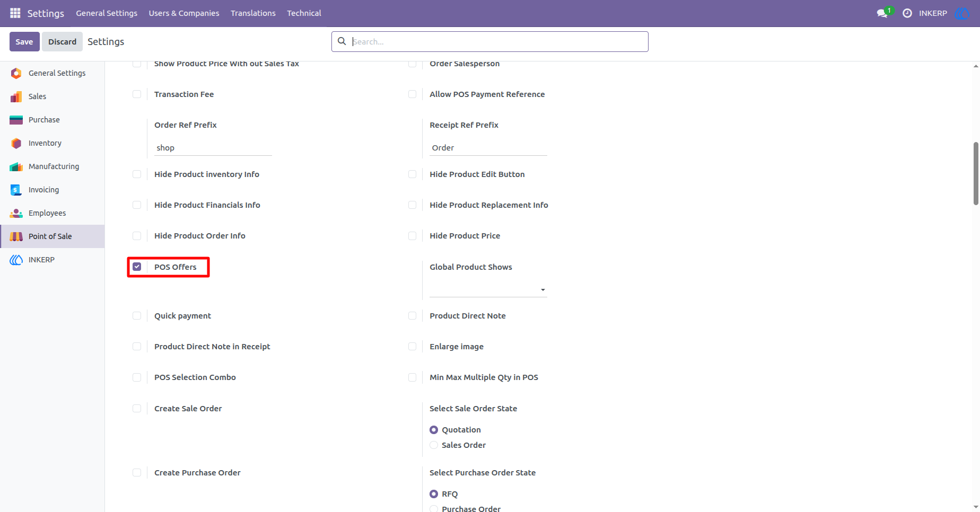Click the Receipt Ref Prefix field

tap(488, 148)
